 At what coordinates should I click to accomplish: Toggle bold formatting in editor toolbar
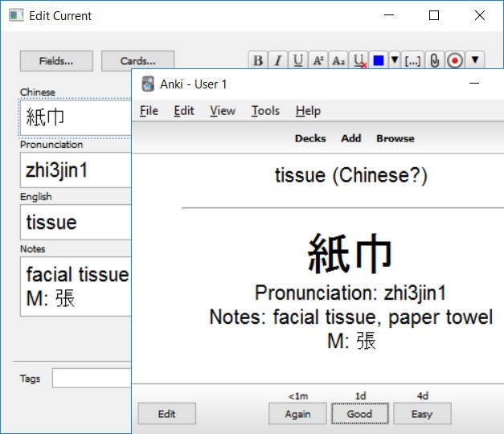coord(258,60)
